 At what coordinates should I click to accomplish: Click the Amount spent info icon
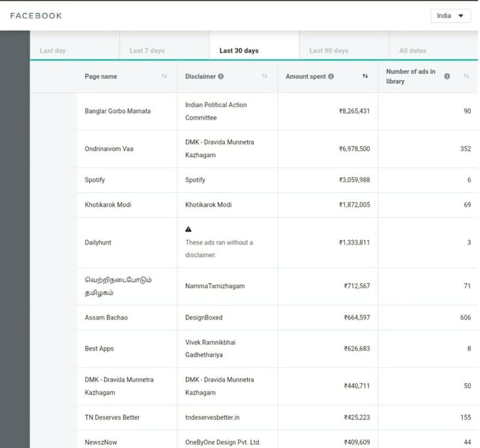331,76
